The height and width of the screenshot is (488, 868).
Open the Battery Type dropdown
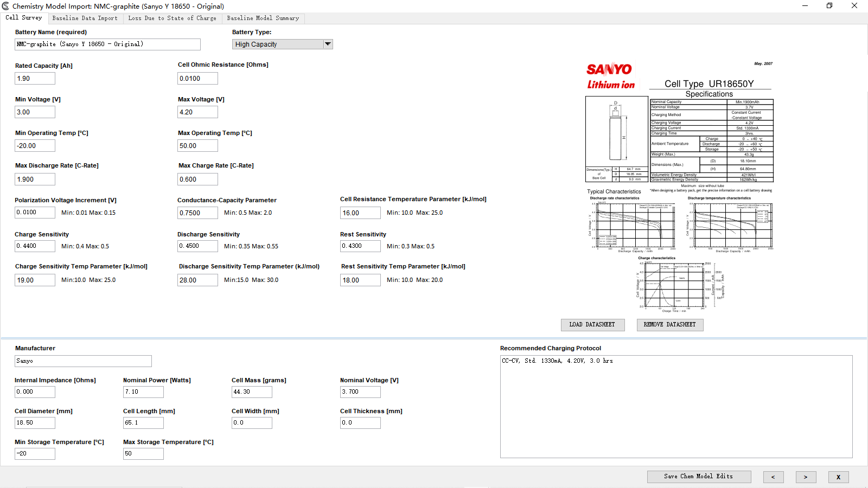[x=328, y=44]
